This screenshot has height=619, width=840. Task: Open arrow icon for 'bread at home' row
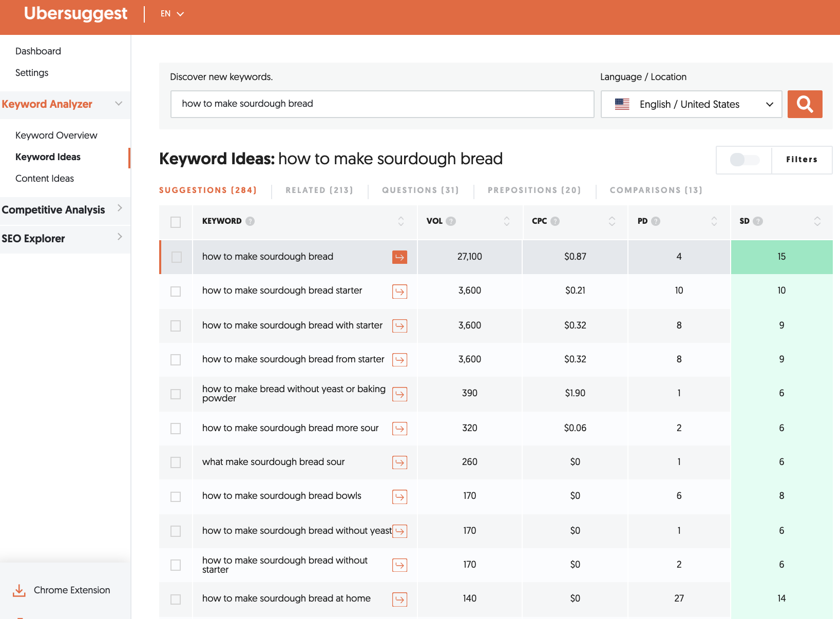[399, 599]
